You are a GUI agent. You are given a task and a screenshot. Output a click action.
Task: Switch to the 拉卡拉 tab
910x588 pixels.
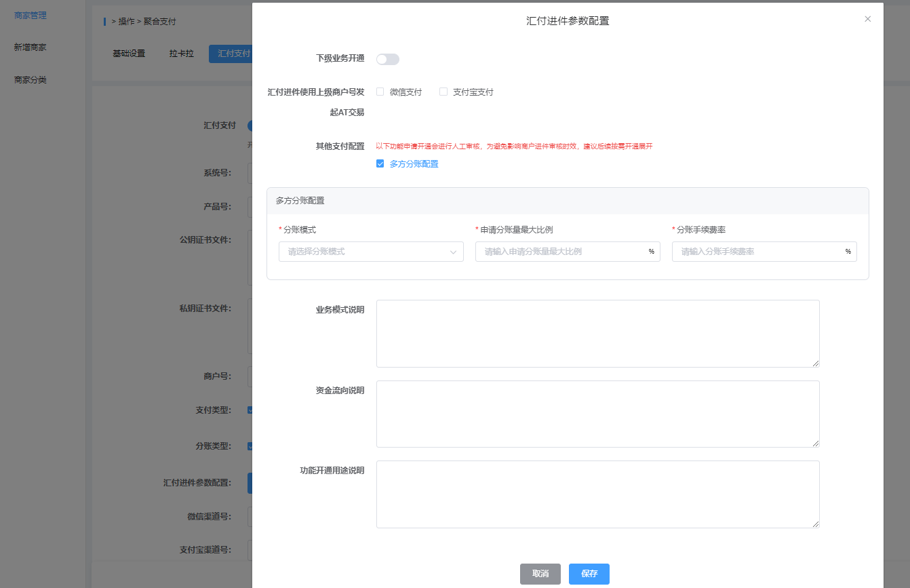(x=182, y=54)
